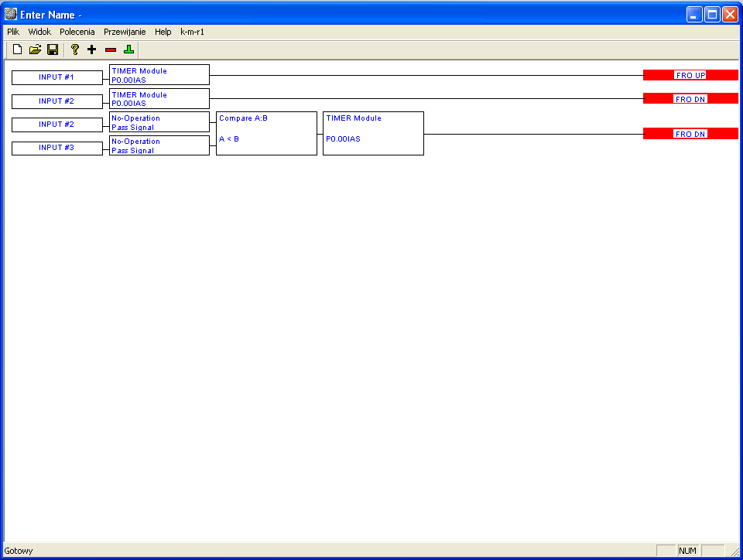Screen dimensions: 743x560
Task: Open the Przewijanie menu
Action: point(125,32)
